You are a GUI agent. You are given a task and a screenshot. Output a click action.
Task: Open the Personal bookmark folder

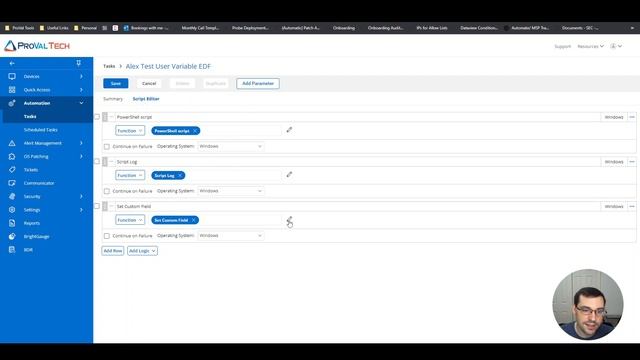[x=85, y=28]
